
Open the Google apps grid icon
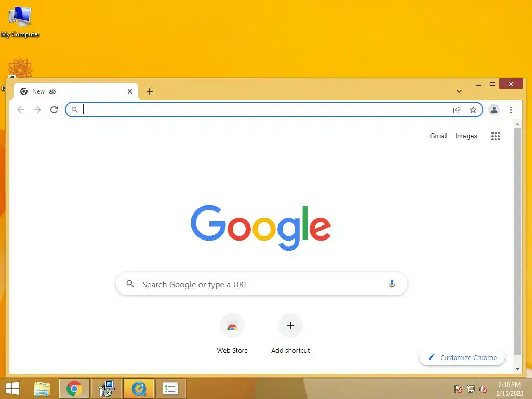495,136
